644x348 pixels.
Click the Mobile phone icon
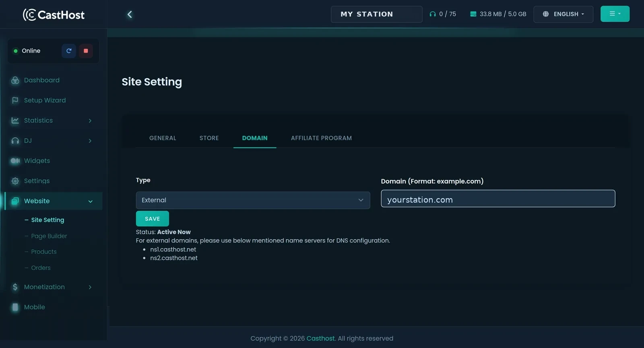click(x=15, y=307)
